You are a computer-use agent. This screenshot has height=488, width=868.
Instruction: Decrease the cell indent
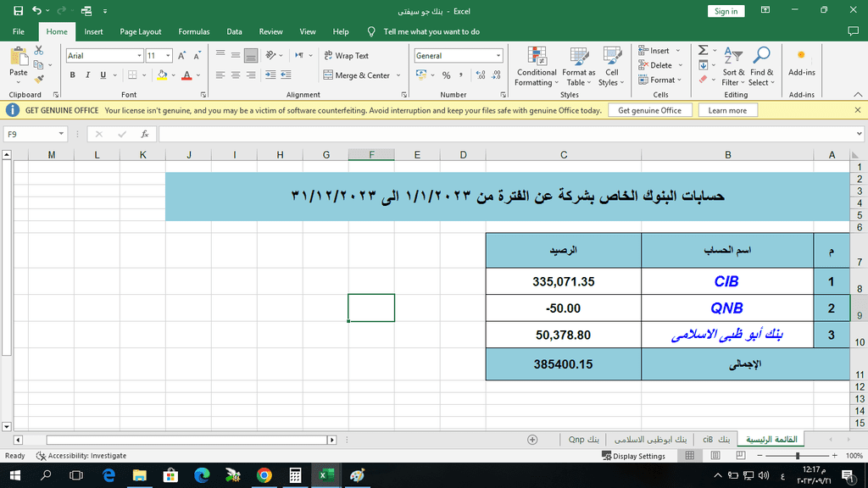click(270, 75)
